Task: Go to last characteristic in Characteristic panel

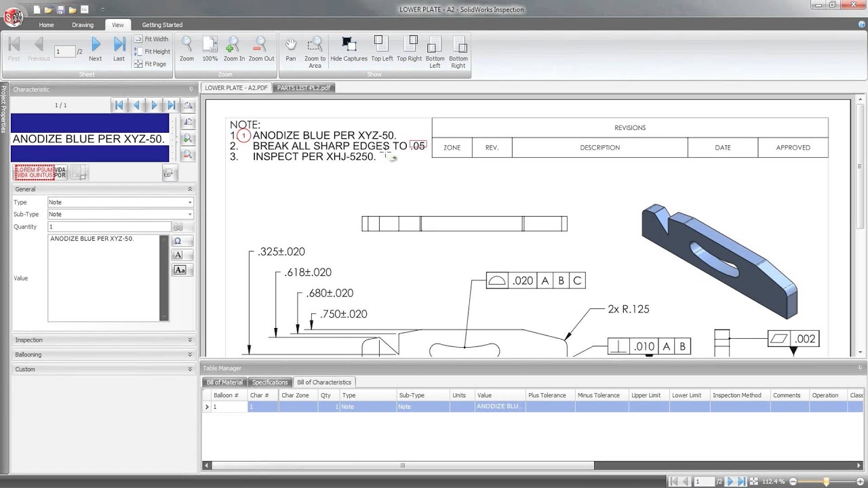Action: coord(171,105)
